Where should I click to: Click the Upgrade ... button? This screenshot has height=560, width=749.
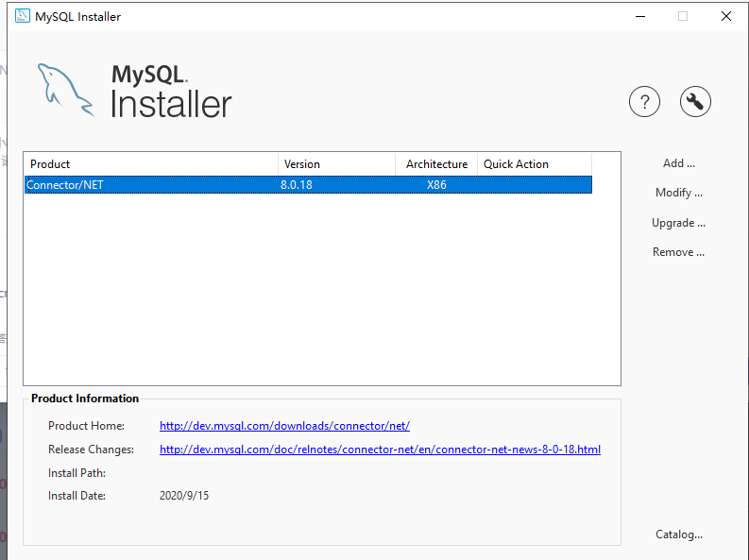point(679,223)
